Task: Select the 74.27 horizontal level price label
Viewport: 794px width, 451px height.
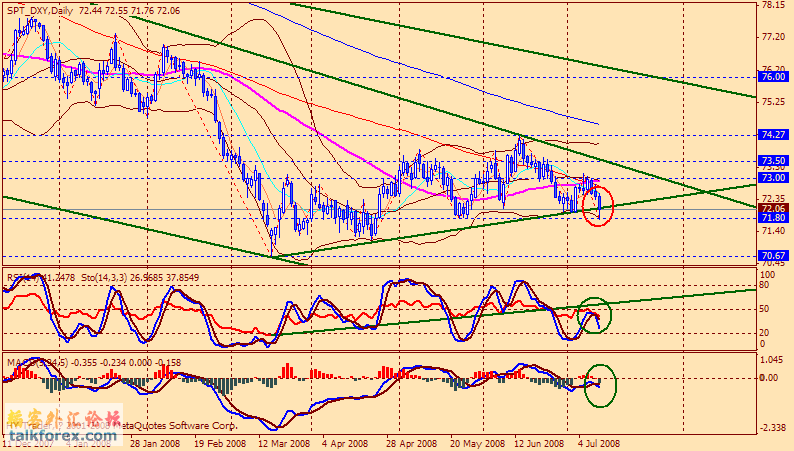Action: click(x=773, y=135)
